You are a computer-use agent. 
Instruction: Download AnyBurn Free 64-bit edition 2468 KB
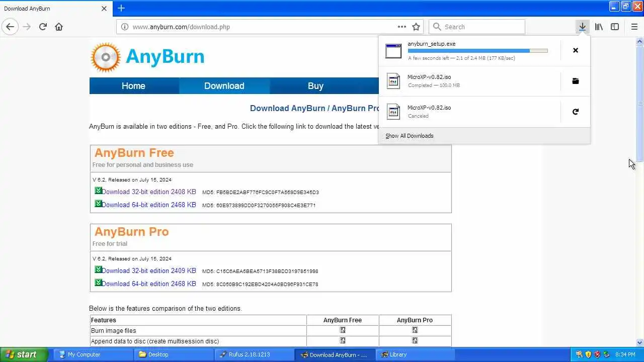tap(149, 205)
